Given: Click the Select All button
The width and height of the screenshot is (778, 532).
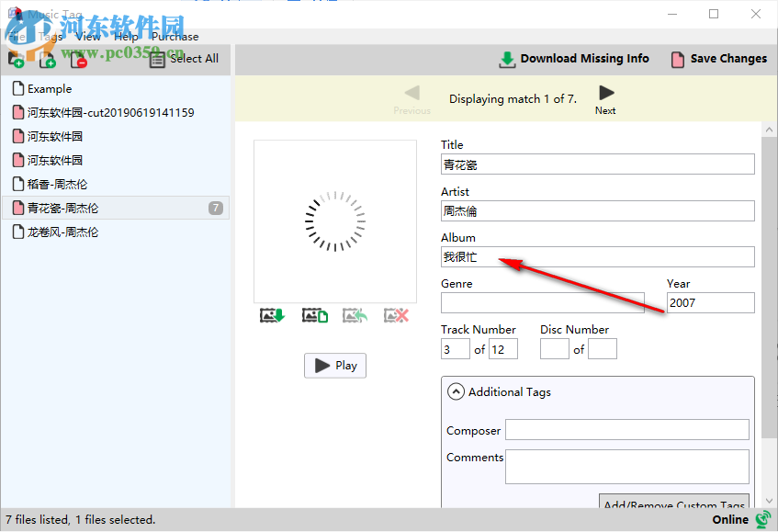Looking at the screenshot, I should 184,59.
